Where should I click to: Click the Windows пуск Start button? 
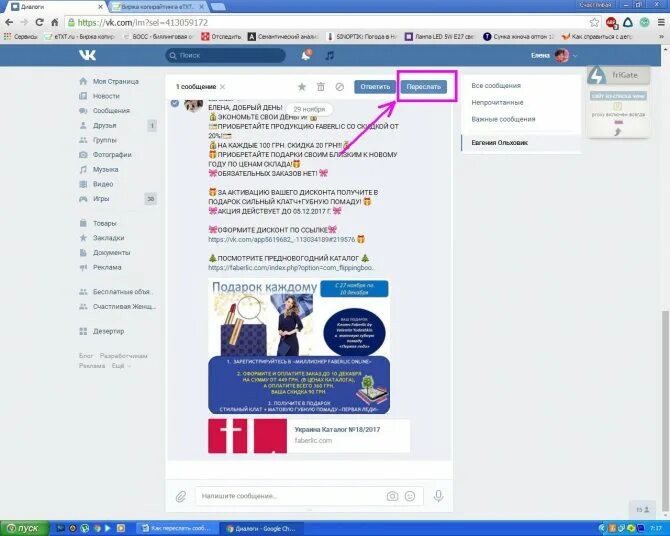[24, 528]
